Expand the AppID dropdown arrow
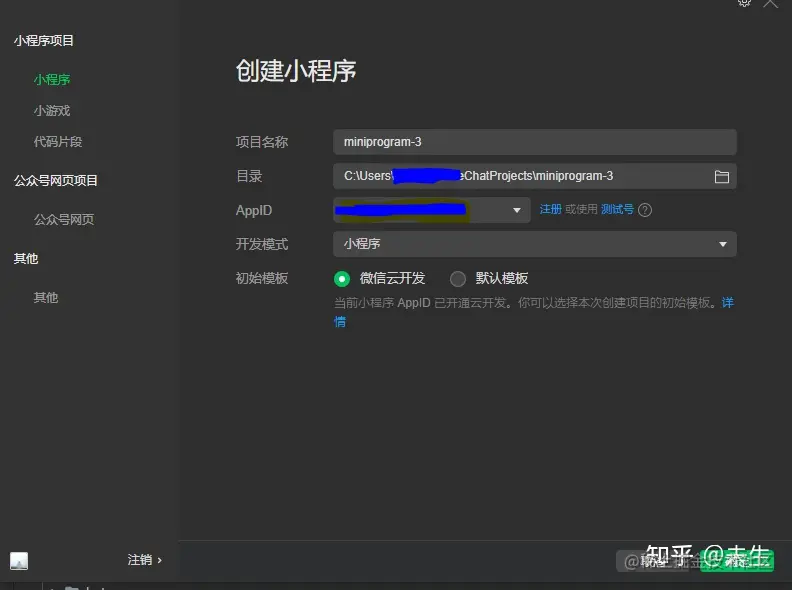 [516, 210]
